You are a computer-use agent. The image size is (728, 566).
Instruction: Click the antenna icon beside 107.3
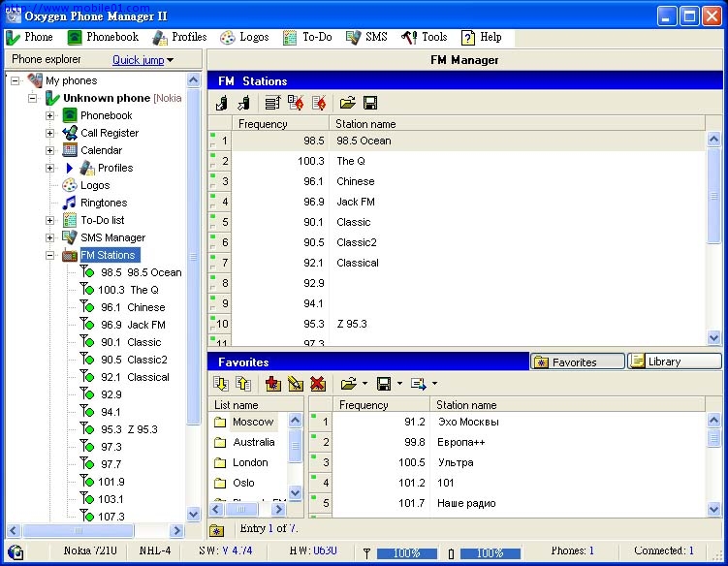tap(87, 516)
